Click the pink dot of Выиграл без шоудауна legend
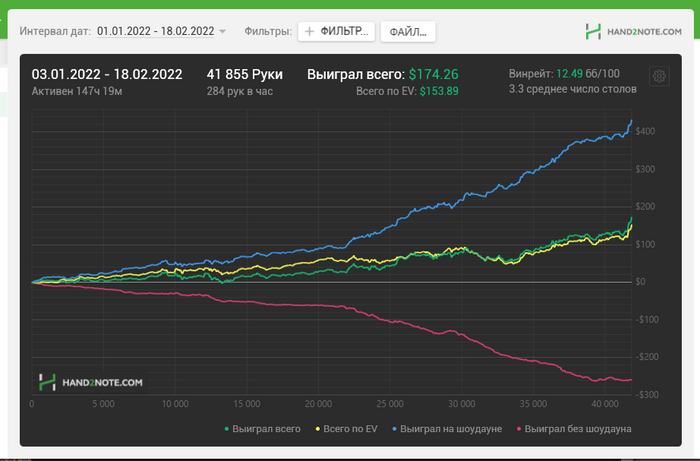The width and height of the screenshot is (700, 461). coord(519,429)
